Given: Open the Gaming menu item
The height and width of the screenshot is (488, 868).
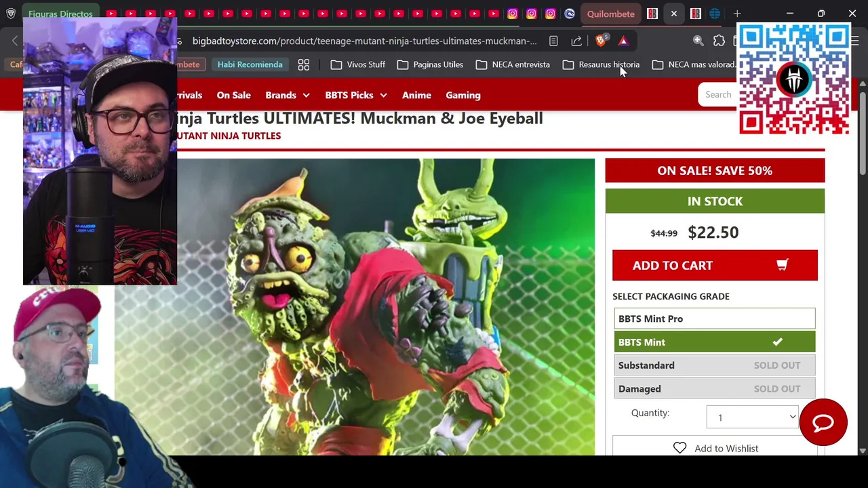Looking at the screenshot, I should point(463,95).
